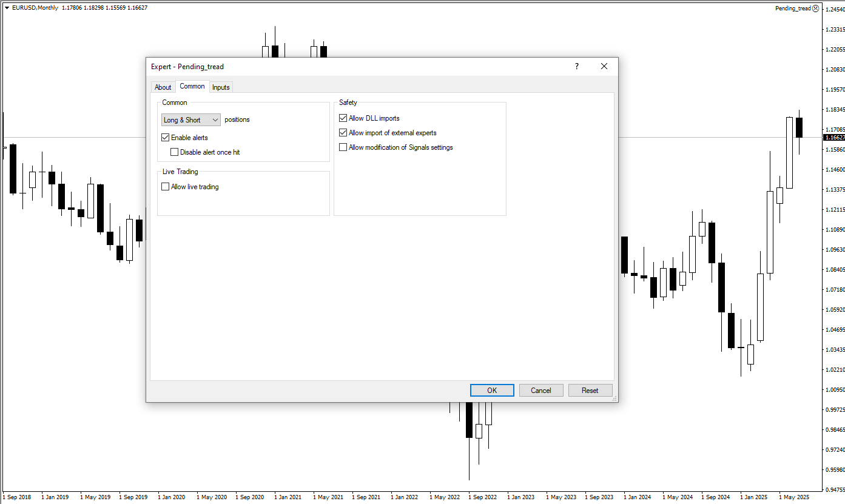
Task: Open the EURUSD chart menu arrow icon
Action: pos(7,8)
